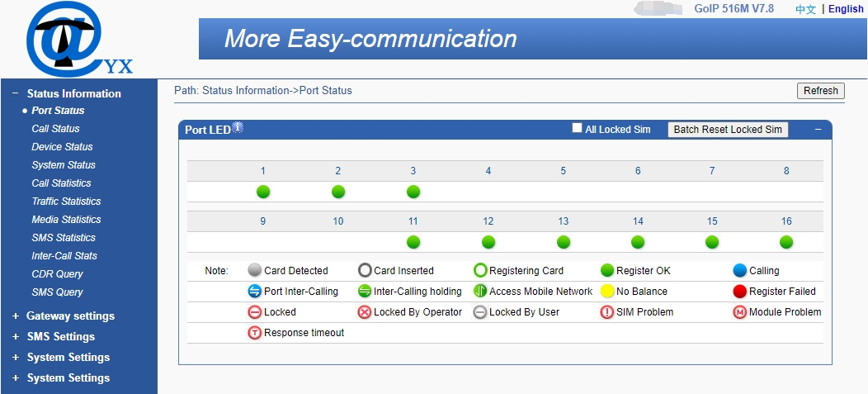Click the Locked By Operator legend icon

click(365, 312)
